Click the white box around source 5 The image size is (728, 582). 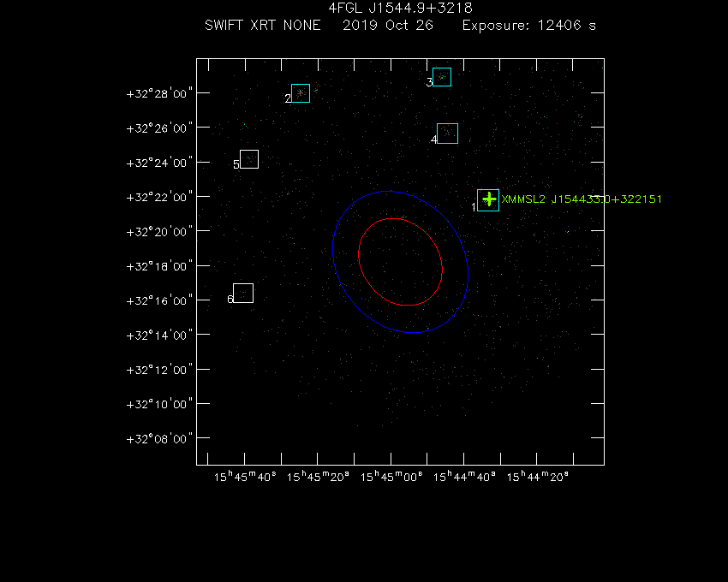click(x=249, y=159)
